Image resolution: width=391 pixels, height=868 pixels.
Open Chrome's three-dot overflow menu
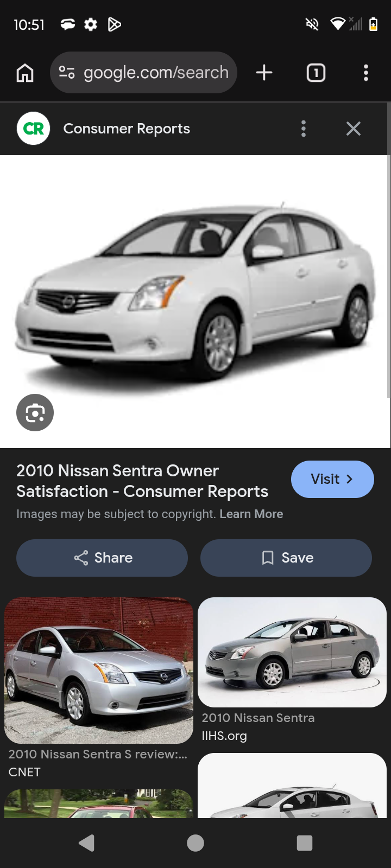pos(366,73)
